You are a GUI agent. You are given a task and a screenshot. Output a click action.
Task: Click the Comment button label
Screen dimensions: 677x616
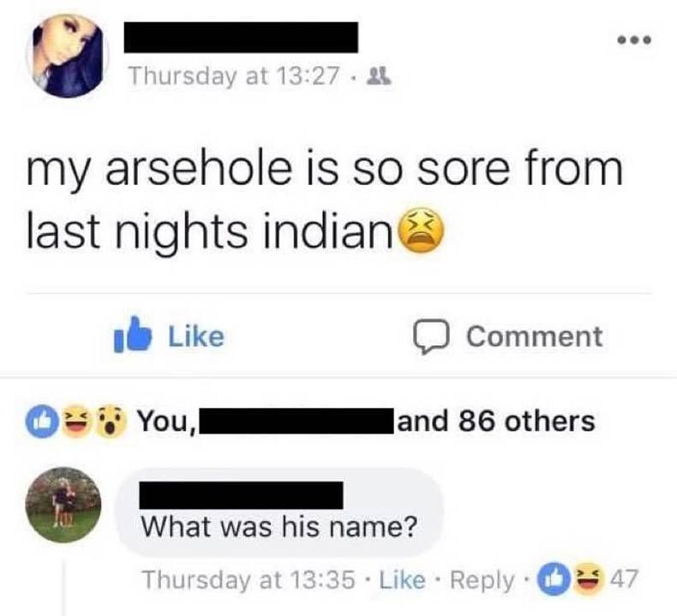pos(535,337)
